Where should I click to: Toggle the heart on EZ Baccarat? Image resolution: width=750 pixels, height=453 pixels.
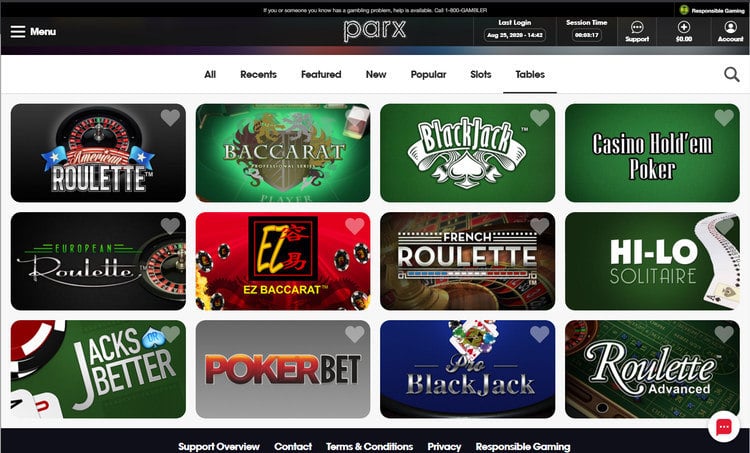(x=354, y=226)
